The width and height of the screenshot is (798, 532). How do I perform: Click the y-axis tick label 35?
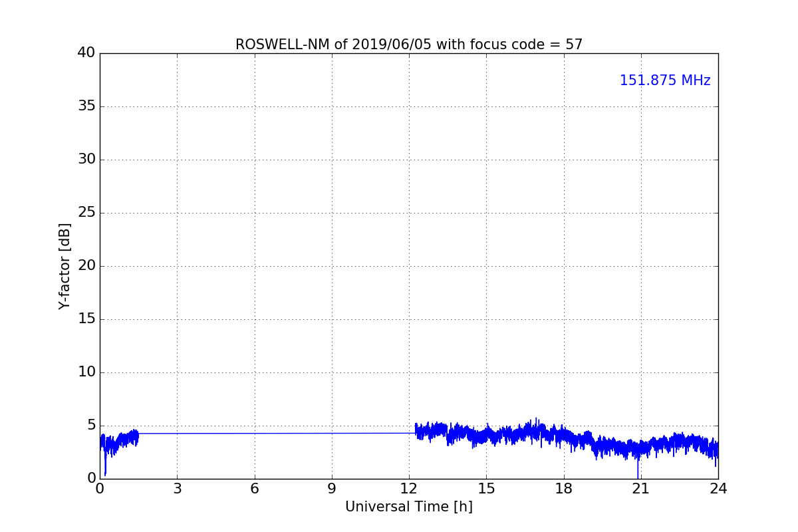pyautogui.click(x=86, y=106)
